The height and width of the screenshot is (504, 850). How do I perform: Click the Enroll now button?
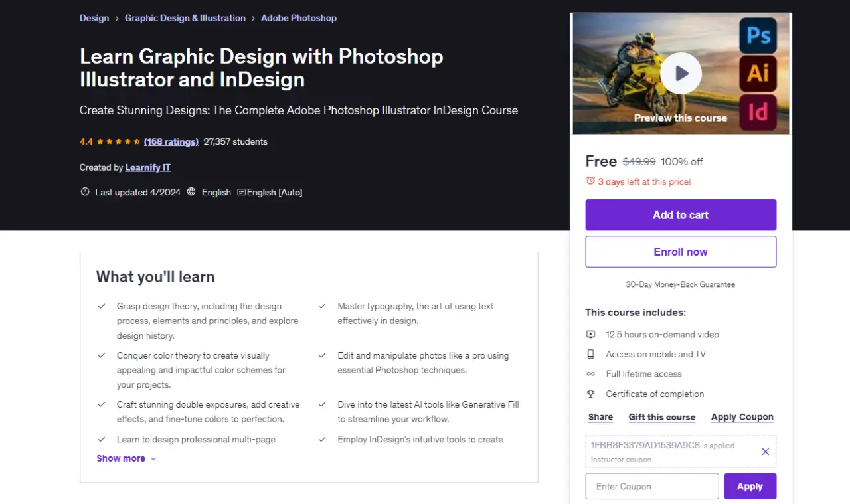[x=681, y=252]
